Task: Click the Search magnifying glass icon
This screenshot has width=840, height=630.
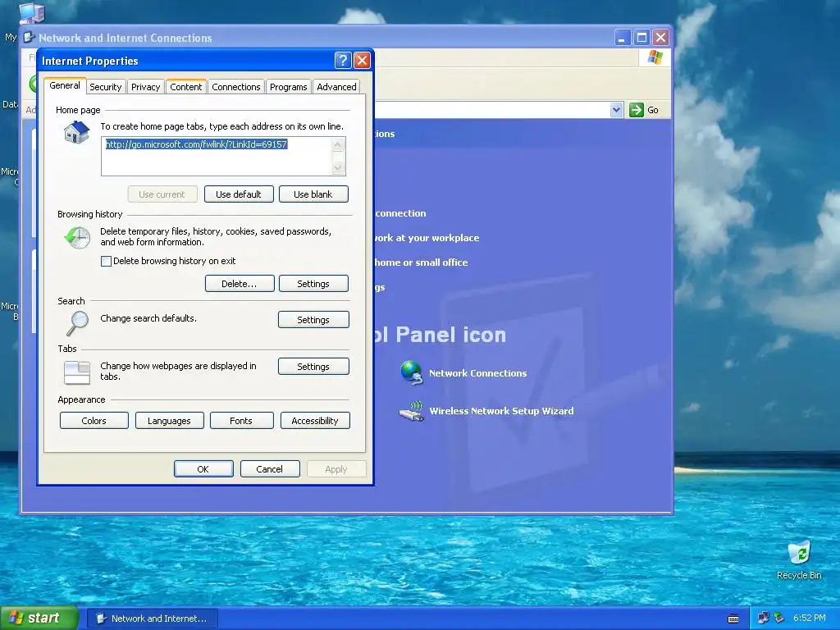Action: (x=78, y=322)
